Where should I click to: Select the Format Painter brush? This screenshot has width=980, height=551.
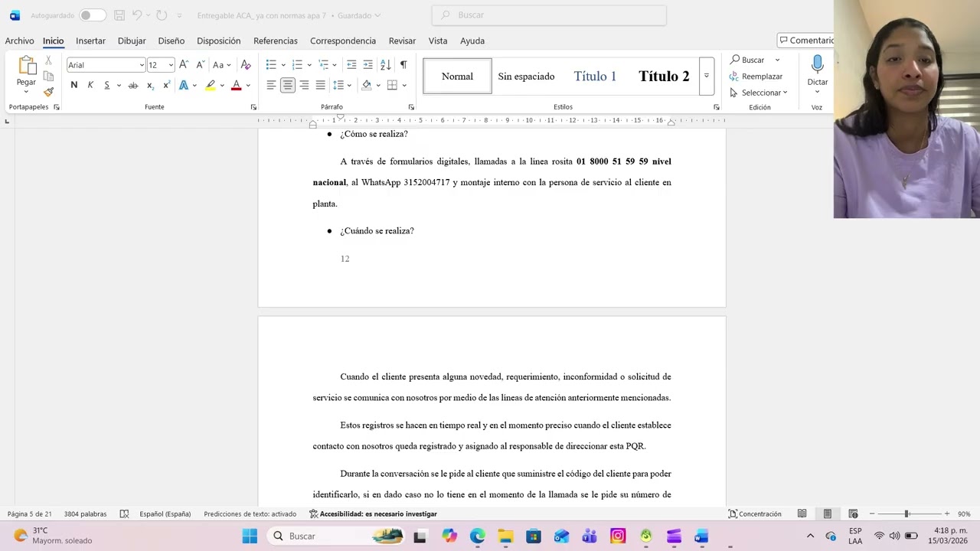pos(48,92)
